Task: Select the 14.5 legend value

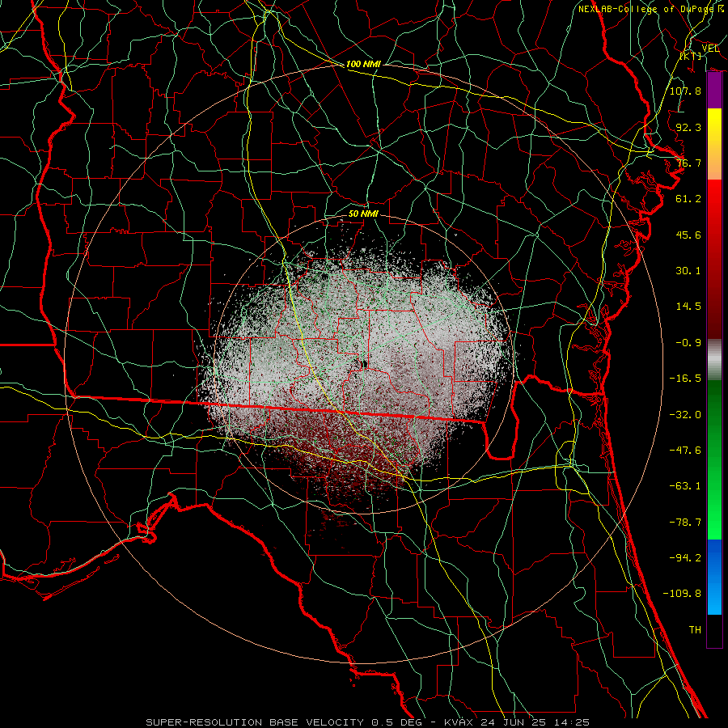Action: 688,307
